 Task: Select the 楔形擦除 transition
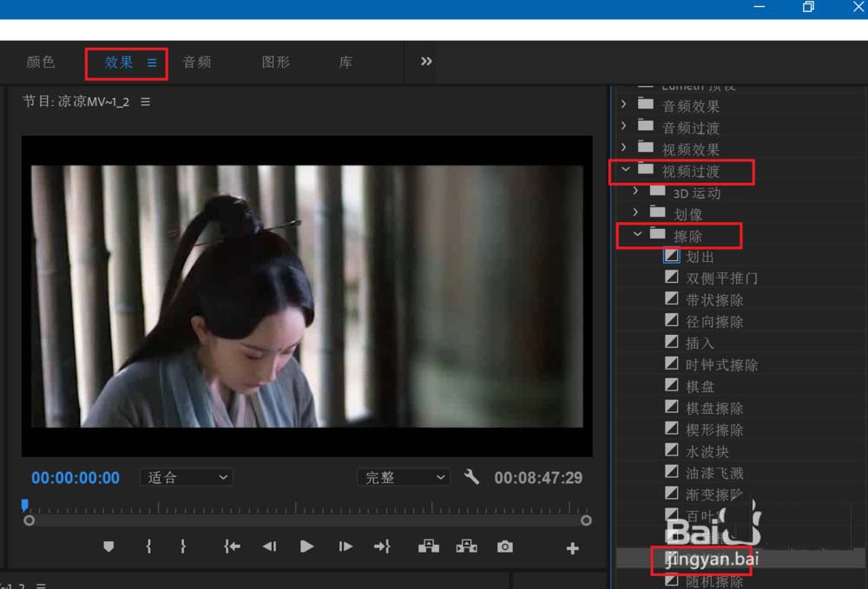click(714, 429)
